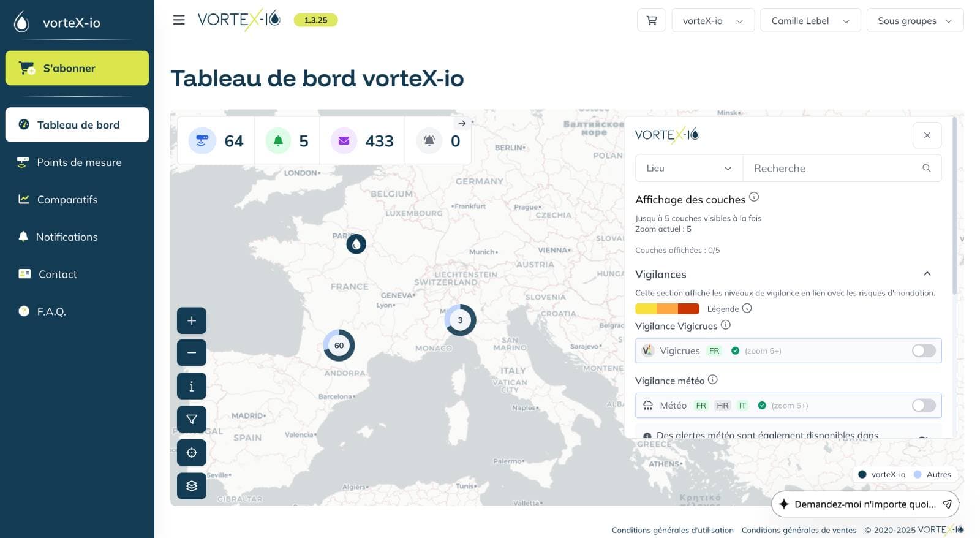Open Notifications menu item
Image resolution: width=980 pixels, height=538 pixels.
[77, 237]
